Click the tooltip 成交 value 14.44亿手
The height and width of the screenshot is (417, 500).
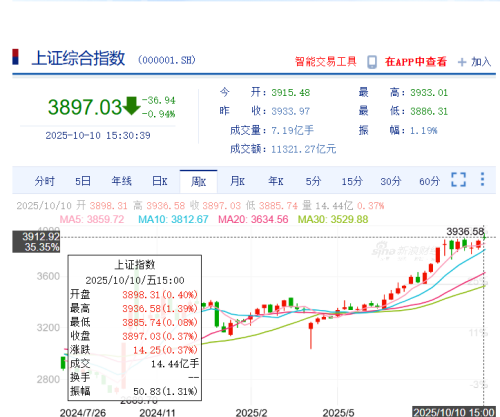175,364
